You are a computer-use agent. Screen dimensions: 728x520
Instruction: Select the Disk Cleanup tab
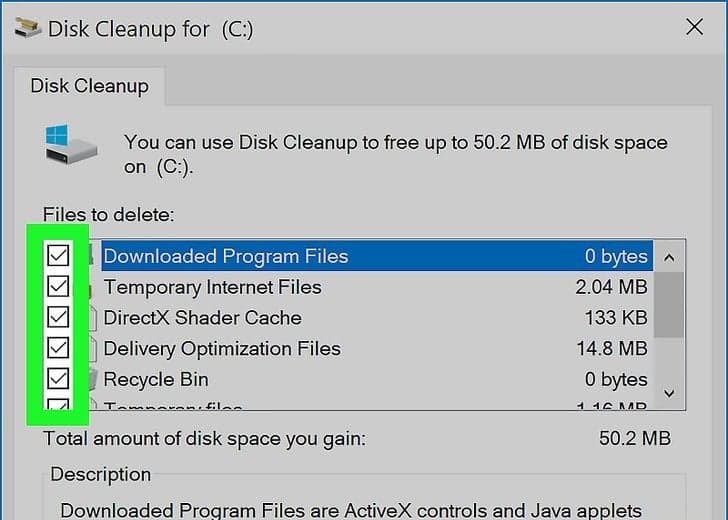(89, 85)
